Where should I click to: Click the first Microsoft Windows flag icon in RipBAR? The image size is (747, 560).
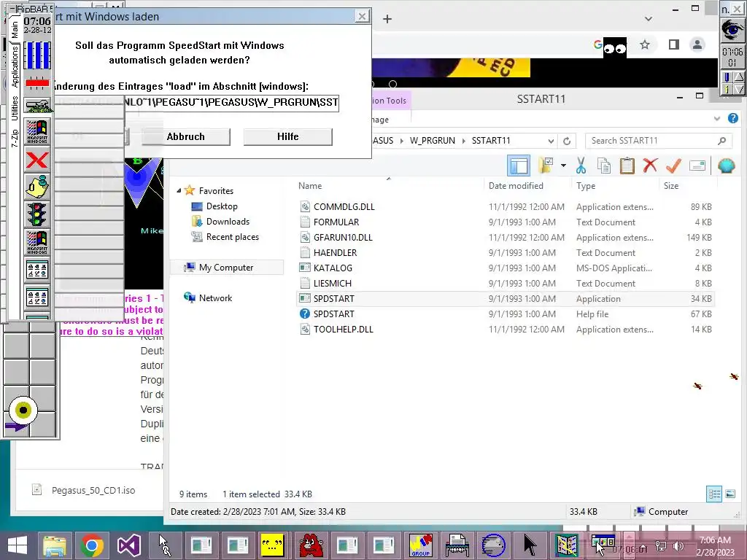click(x=37, y=132)
